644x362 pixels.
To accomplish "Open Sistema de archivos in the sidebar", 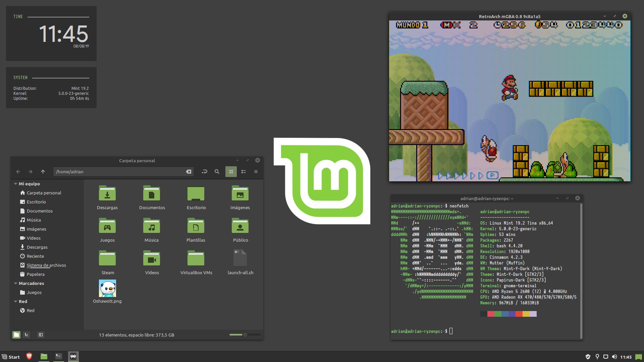I will coord(46,265).
